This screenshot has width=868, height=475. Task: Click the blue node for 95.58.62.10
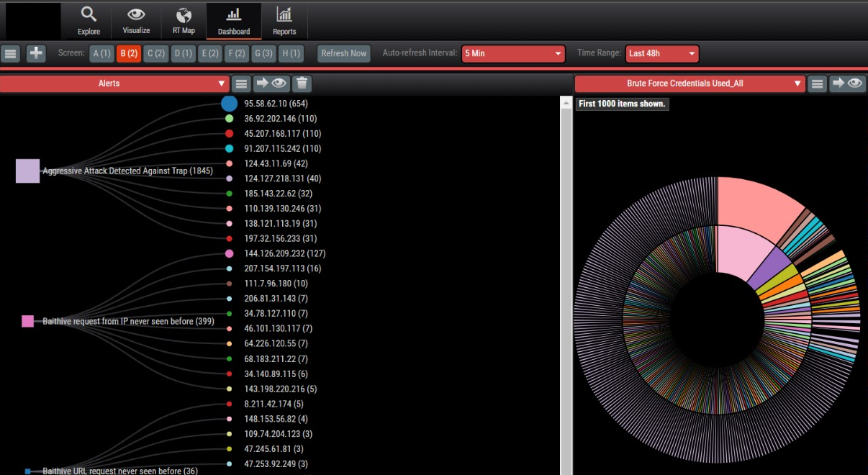[x=229, y=104]
